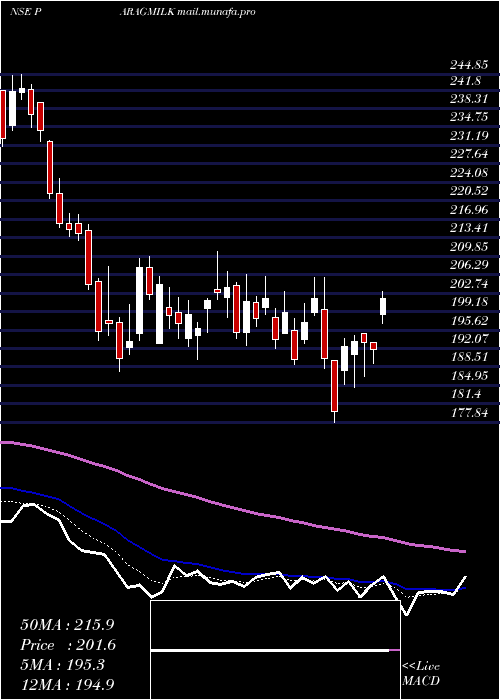The width and height of the screenshot is (500, 700).
Task: Click the 213.41 price axis label
Action: point(468,229)
